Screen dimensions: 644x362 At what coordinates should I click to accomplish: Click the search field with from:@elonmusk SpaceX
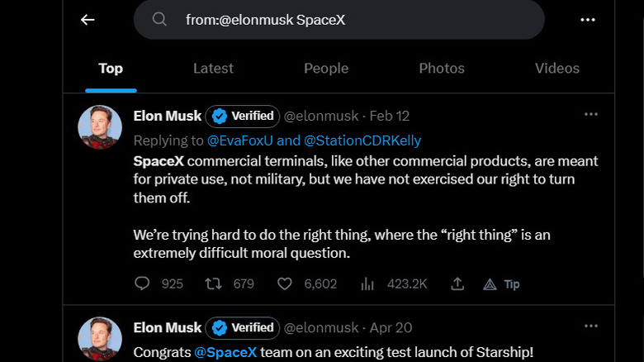pos(347,20)
